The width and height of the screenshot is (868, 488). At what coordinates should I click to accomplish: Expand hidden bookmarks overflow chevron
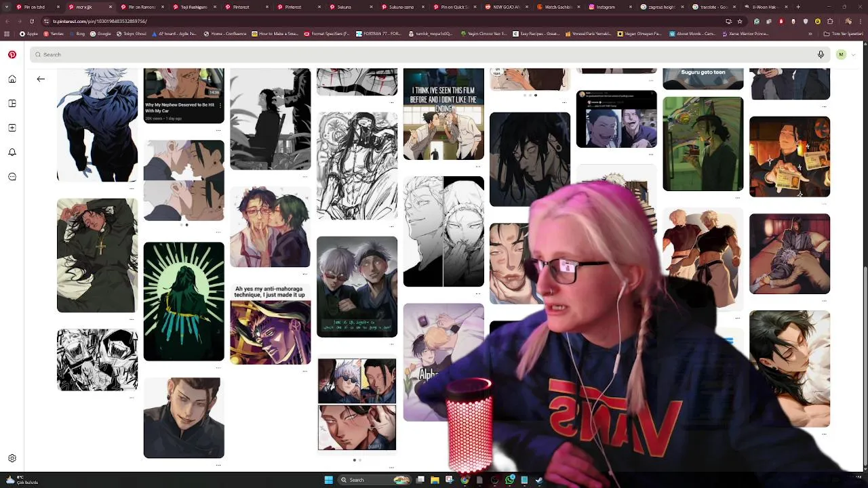click(810, 34)
